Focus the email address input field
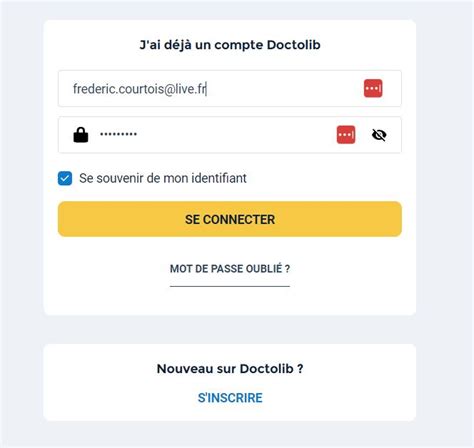This screenshot has width=474, height=448. [230, 89]
